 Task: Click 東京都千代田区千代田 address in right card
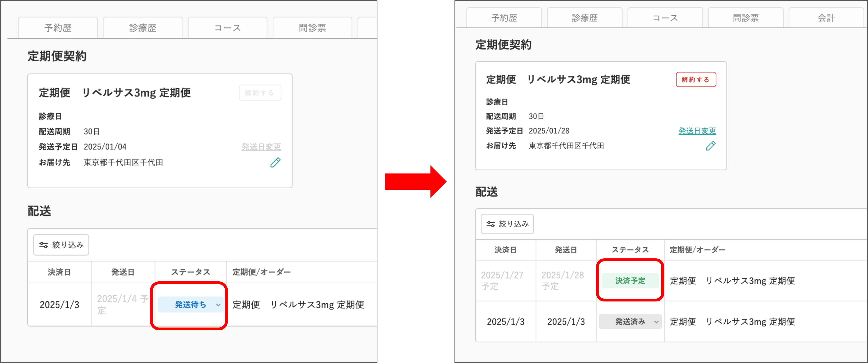point(566,146)
